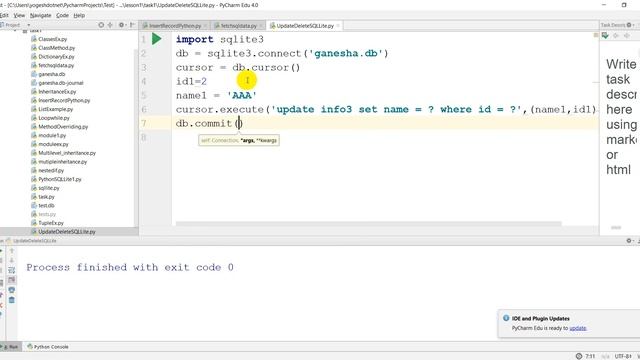Collapse the task1 folder tree node
Screen dimensions: 640x360
(x=16, y=31)
